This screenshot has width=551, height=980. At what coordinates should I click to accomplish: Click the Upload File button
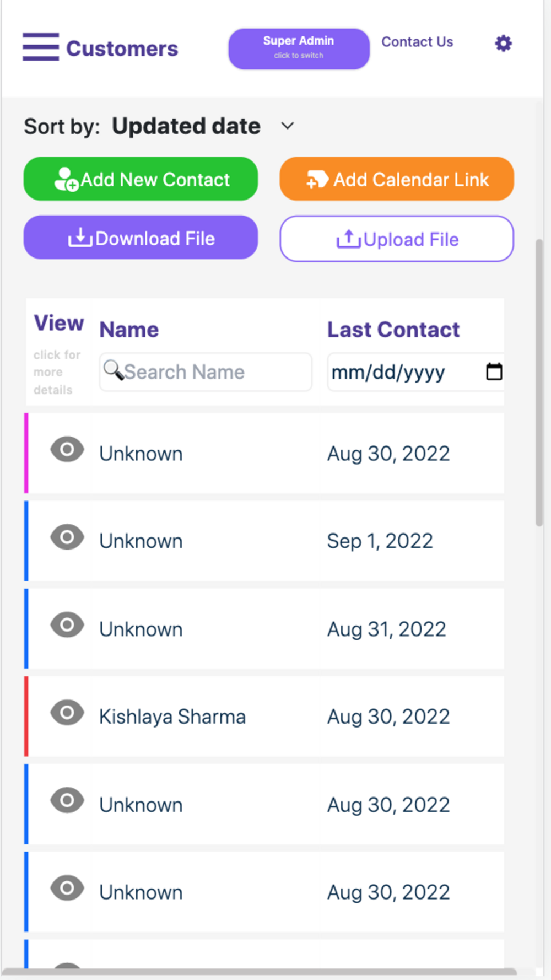tap(397, 239)
